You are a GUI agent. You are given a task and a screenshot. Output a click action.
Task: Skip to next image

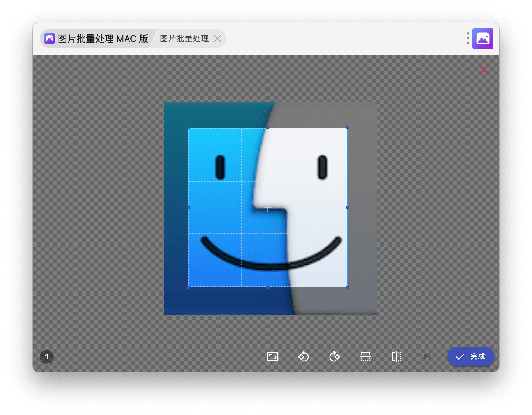tap(427, 356)
